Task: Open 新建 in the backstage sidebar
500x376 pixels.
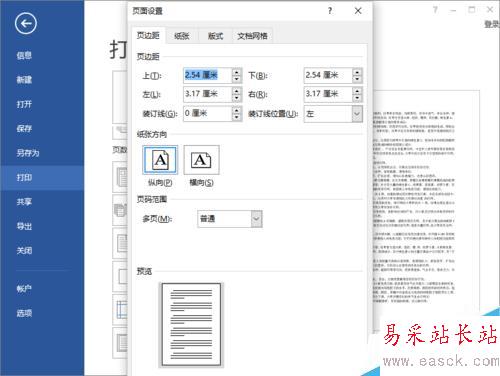Action: coord(24,80)
